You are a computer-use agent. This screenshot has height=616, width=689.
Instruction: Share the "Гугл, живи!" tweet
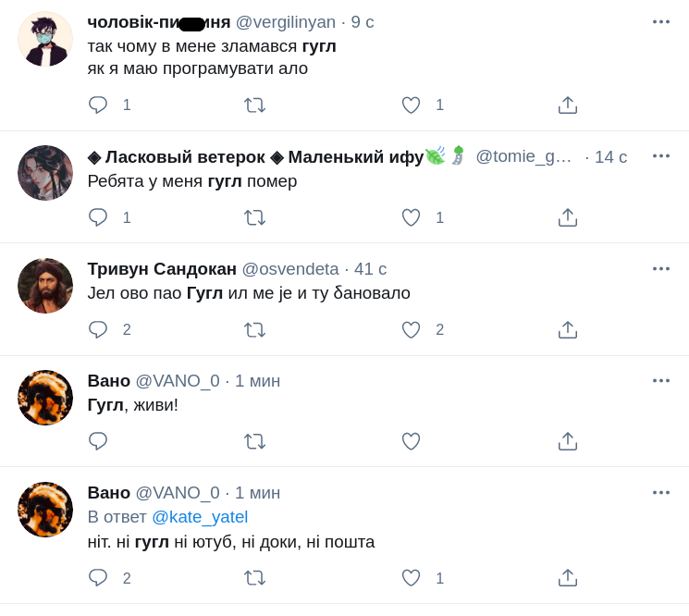click(x=568, y=442)
